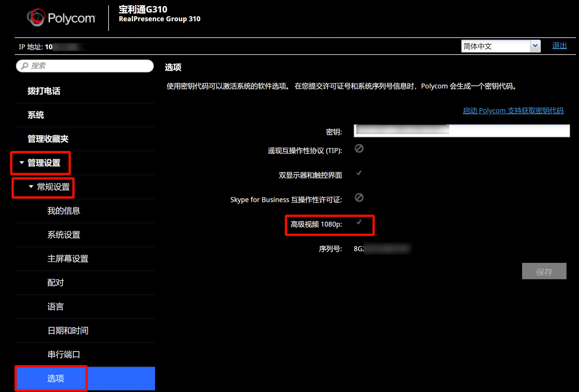Click the 保存 button
The image size is (579, 392).
click(x=544, y=271)
